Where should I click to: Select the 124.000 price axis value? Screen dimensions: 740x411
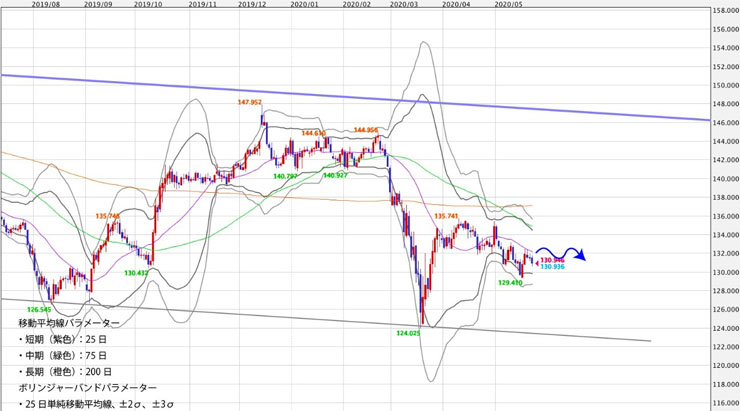tap(726, 328)
